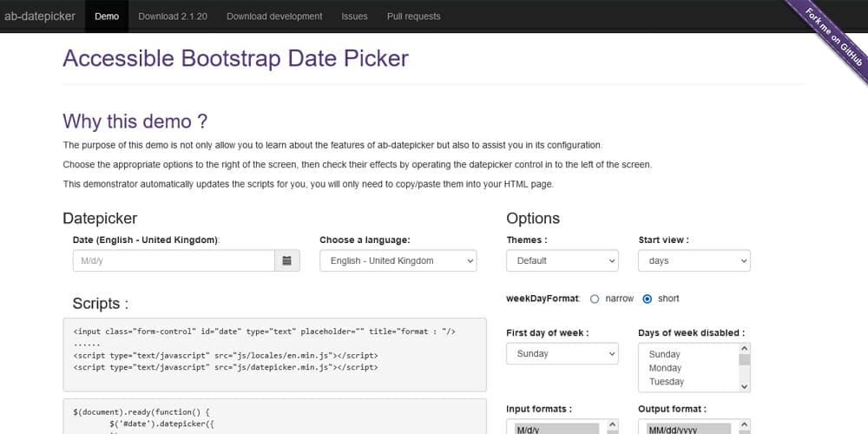Open Download 2.1.20 in the navbar
Screen dimensions: 868x434
pos(173,16)
